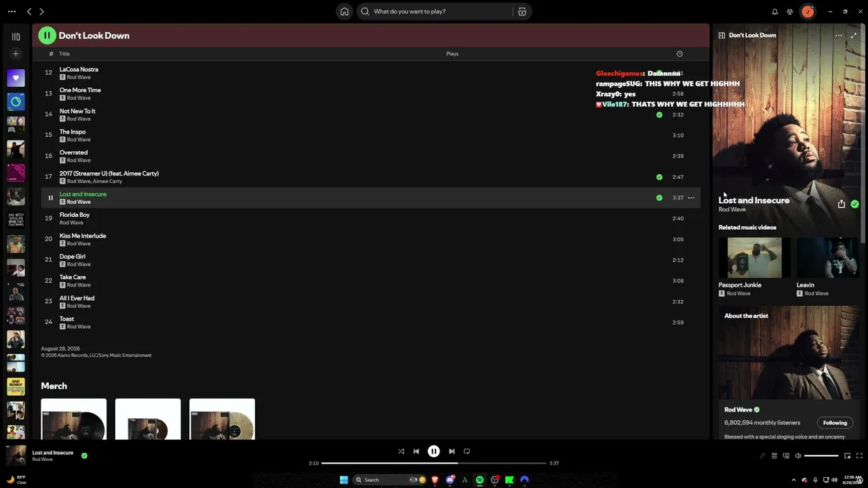Screen dimensions: 868x488
Task: Open the first merch vinyl thumbnail
Action: point(74,419)
